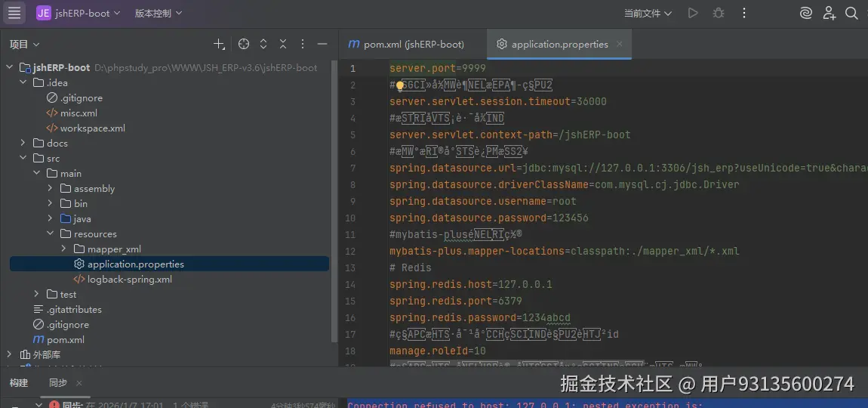Click the Run play icon

coord(693,13)
